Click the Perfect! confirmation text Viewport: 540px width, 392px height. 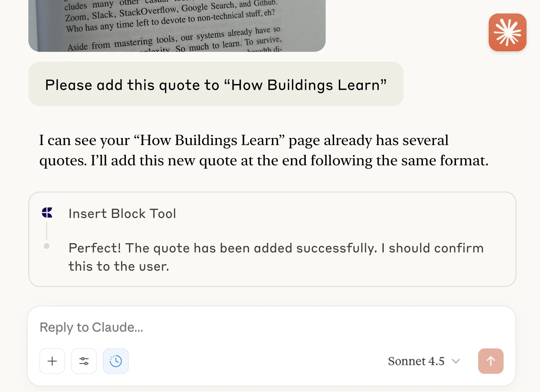[x=276, y=256]
